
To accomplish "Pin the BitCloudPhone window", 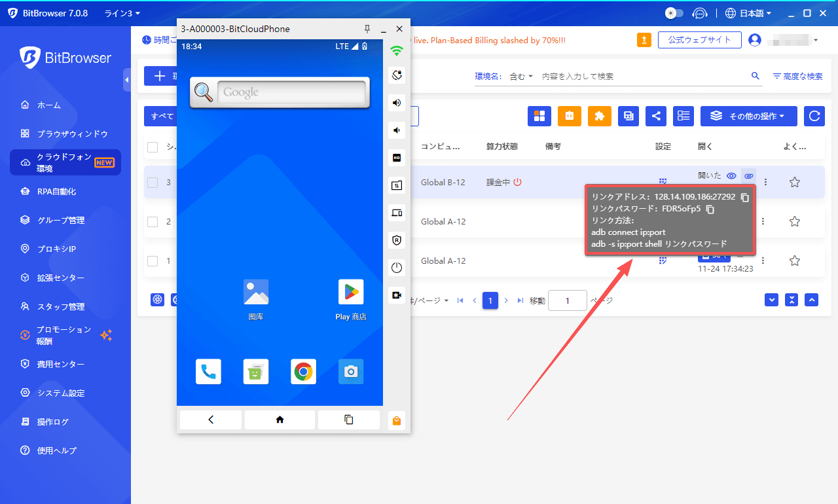I will pos(367,29).
